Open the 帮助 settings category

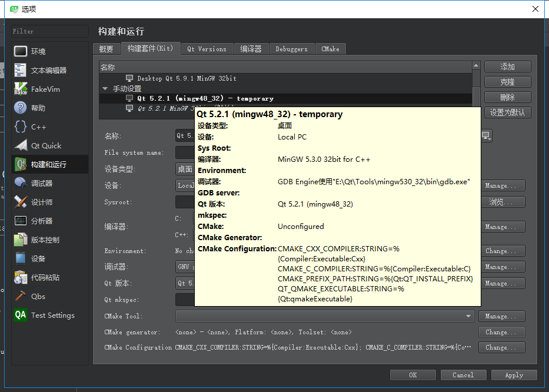pyautogui.click(x=49, y=108)
